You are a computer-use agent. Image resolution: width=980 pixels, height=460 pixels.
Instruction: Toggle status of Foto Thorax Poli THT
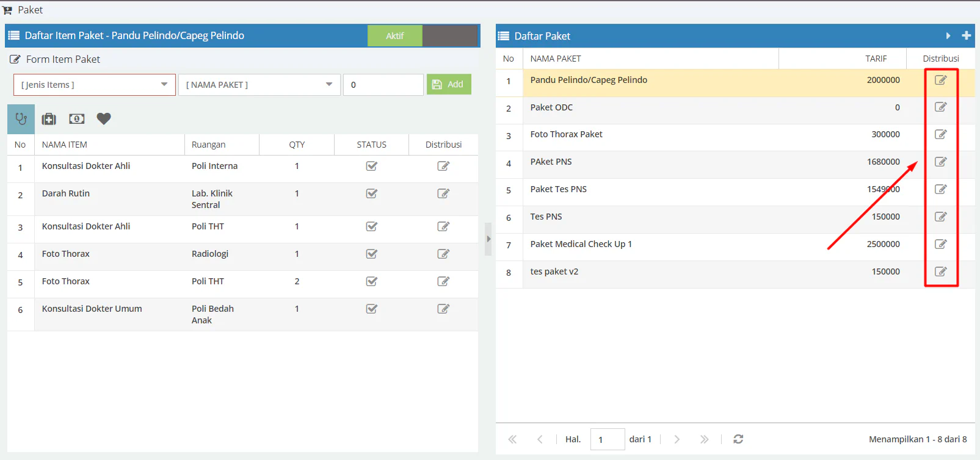371,281
